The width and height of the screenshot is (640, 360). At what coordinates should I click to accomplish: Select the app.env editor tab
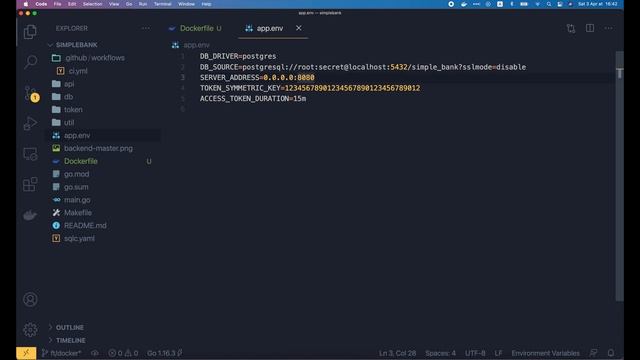pos(269,28)
